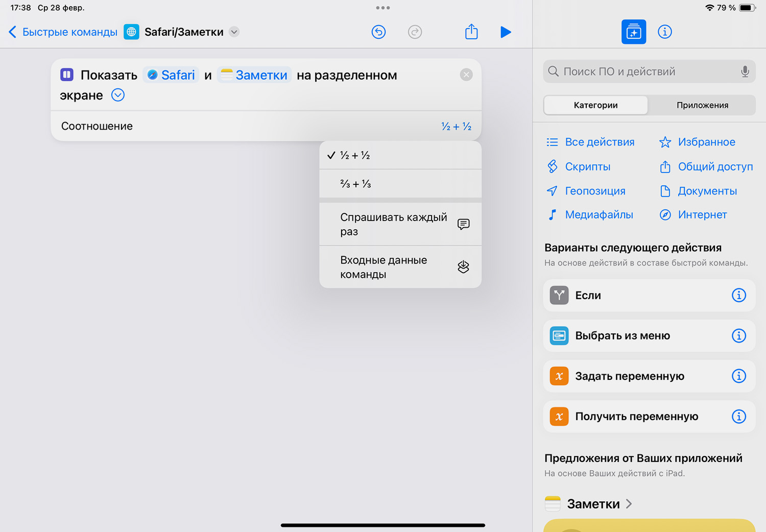Click the Варианты следующего действия heading
Viewport: 766px width, 532px height.
[x=633, y=248]
